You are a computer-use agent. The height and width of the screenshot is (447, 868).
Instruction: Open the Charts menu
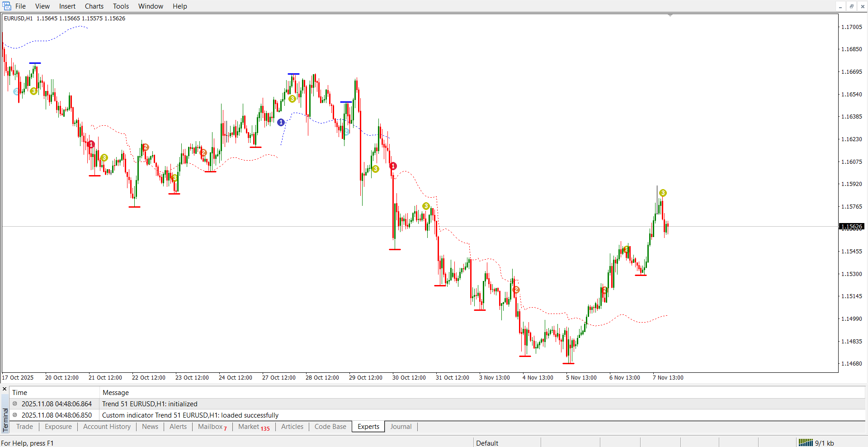pos(94,6)
